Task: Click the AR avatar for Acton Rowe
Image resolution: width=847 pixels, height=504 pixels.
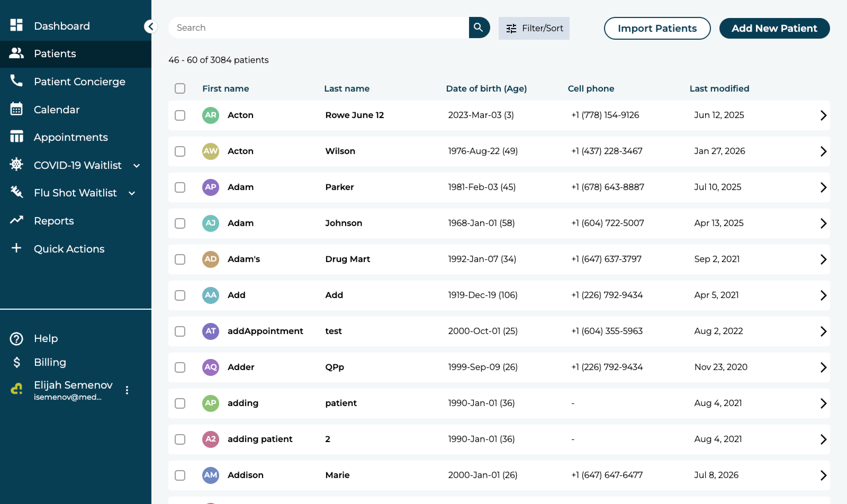Action: [211, 115]
